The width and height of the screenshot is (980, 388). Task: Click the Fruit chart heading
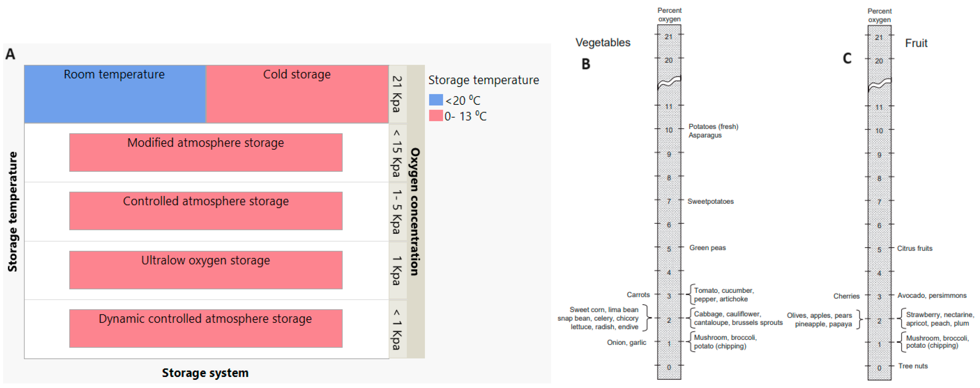tap(916, 43)
